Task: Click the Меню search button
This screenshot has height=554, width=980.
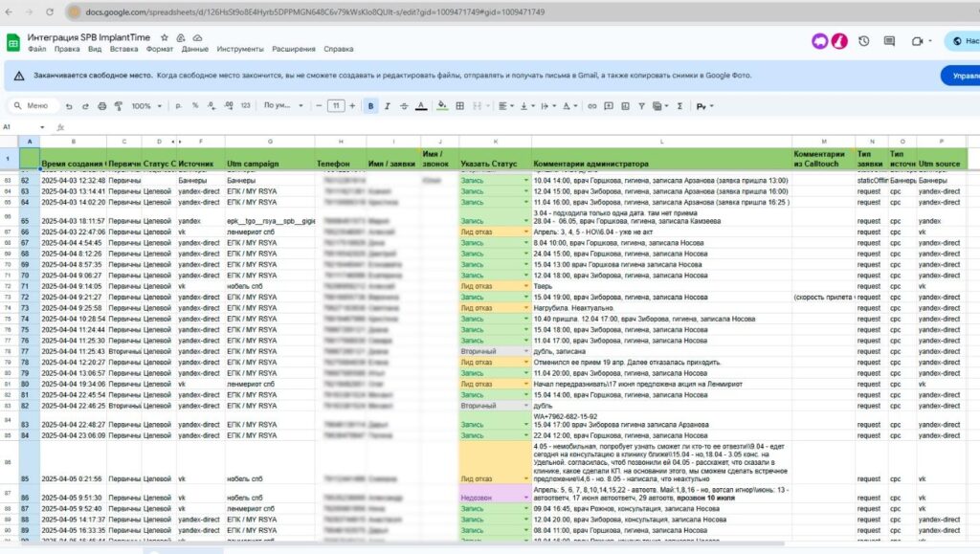Action: pos(31,106)
